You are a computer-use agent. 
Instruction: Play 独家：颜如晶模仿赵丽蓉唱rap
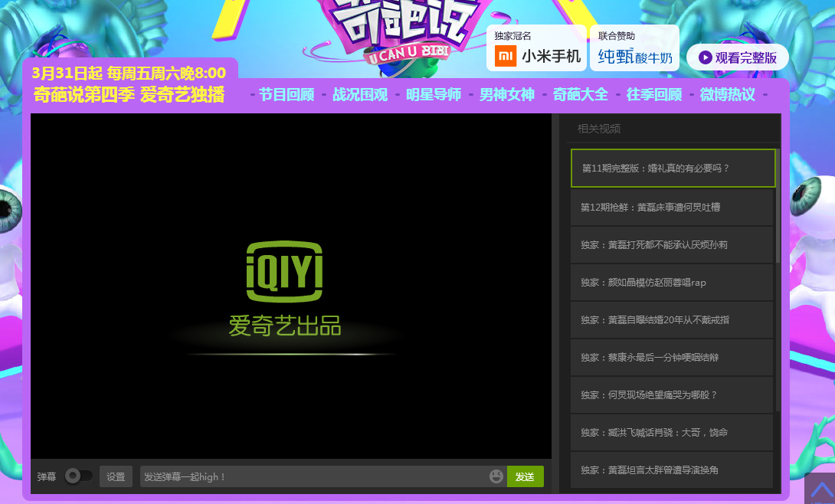[672, 283]
